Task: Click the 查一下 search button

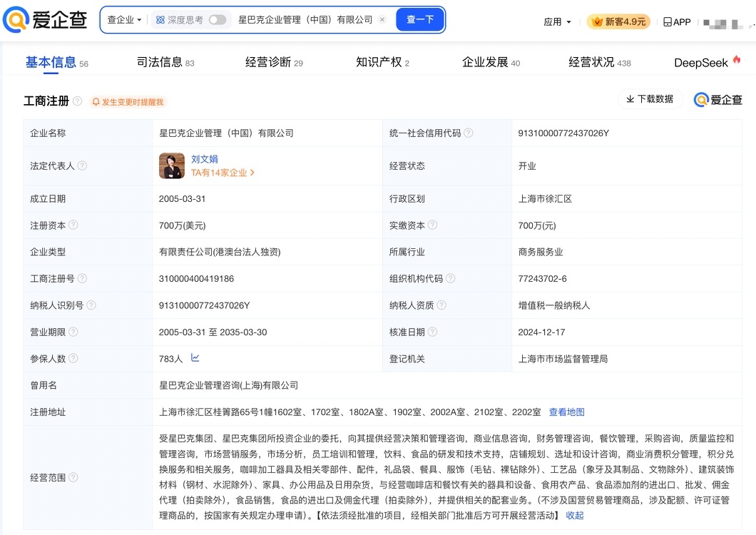Action: coord(420,20)
